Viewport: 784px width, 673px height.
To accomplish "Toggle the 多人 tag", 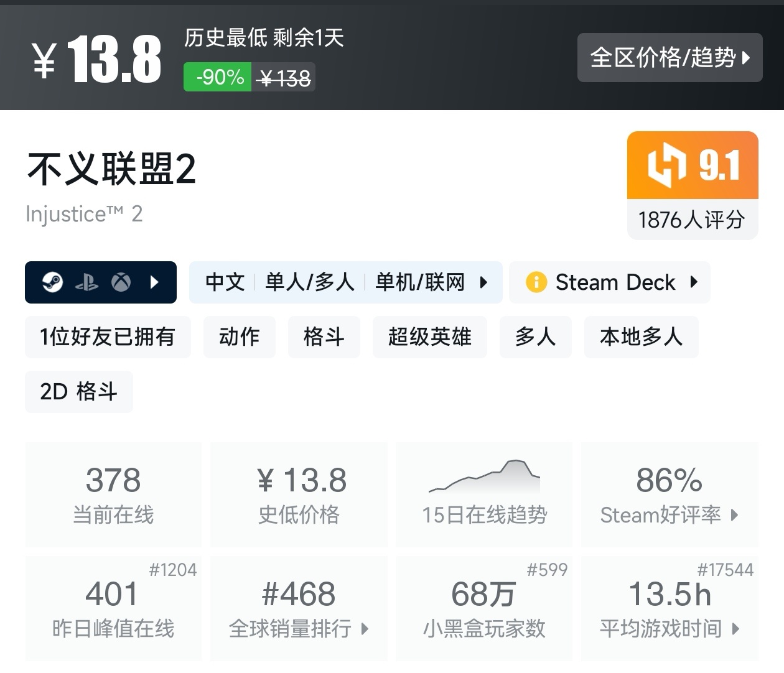I will point(536,337).
